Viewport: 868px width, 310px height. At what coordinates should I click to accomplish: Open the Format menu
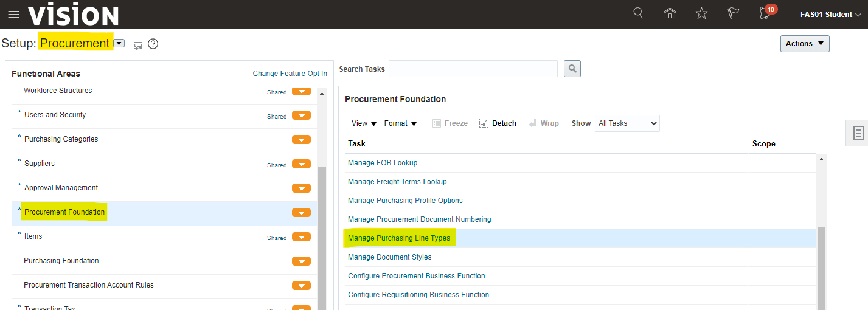(400, 123)
